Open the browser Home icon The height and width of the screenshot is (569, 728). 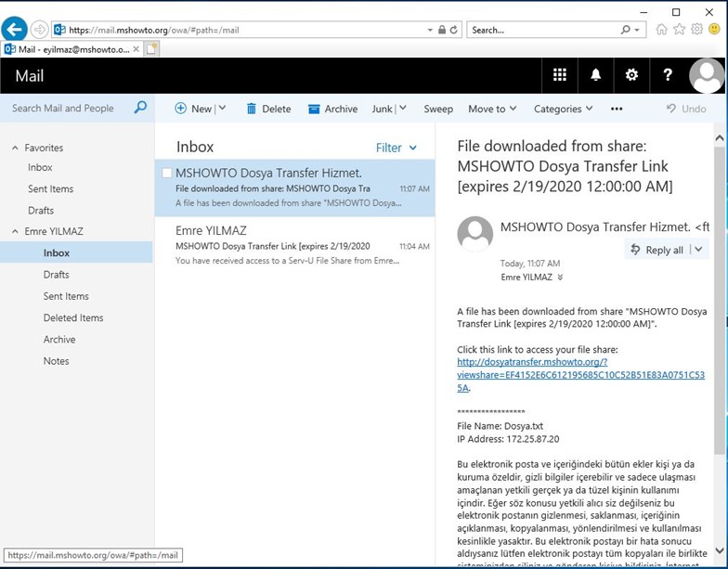click(x=661, y=30)
